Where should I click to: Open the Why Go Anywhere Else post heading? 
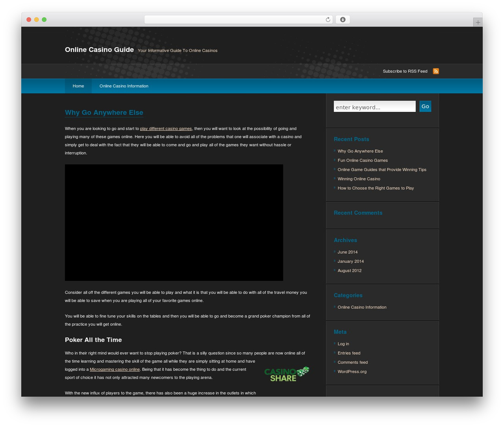click(x=104, y=113)
